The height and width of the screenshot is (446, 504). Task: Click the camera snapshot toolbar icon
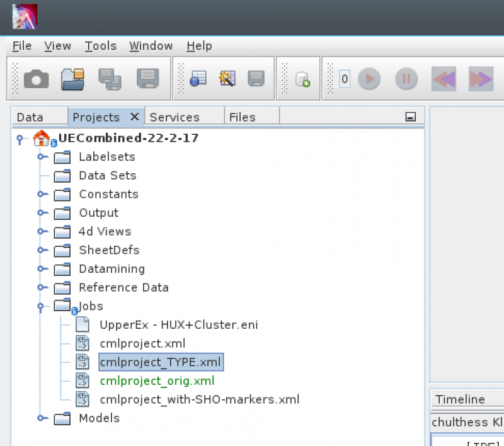[x=36, y=79]
